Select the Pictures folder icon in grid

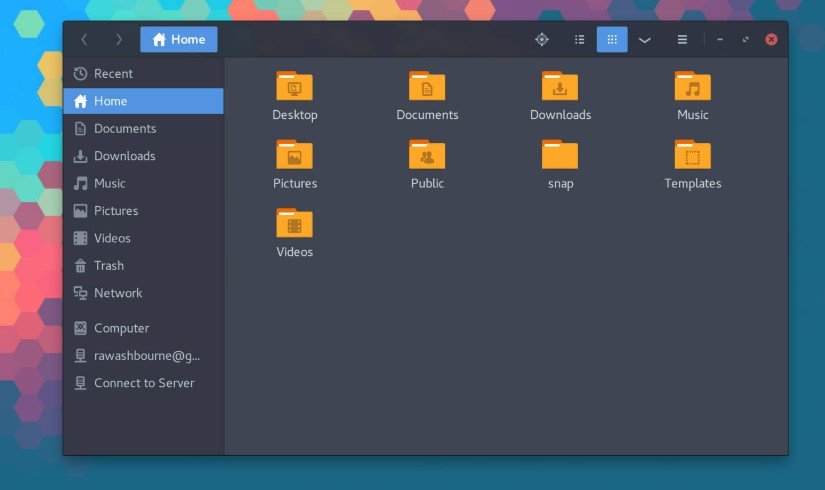pyautogui.click(x=295, y=155)
